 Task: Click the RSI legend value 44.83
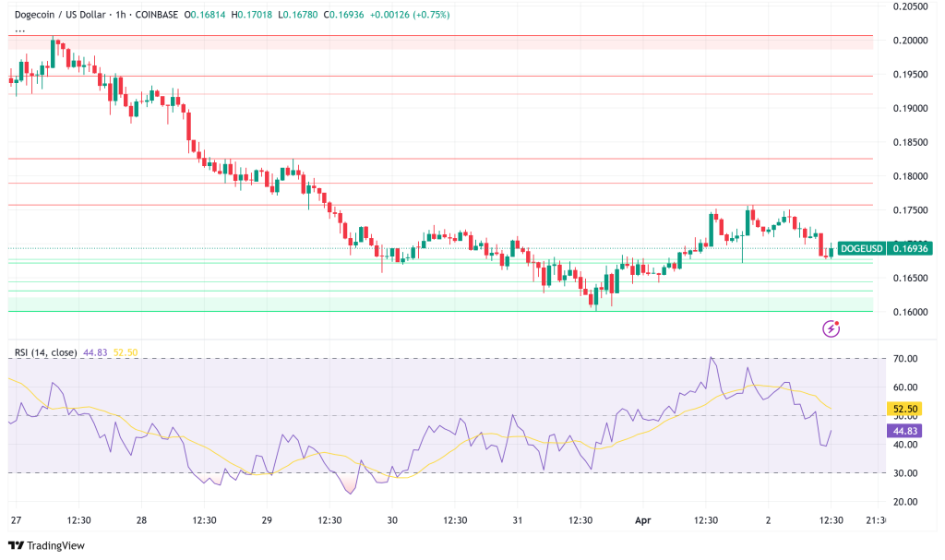point(95,352)
